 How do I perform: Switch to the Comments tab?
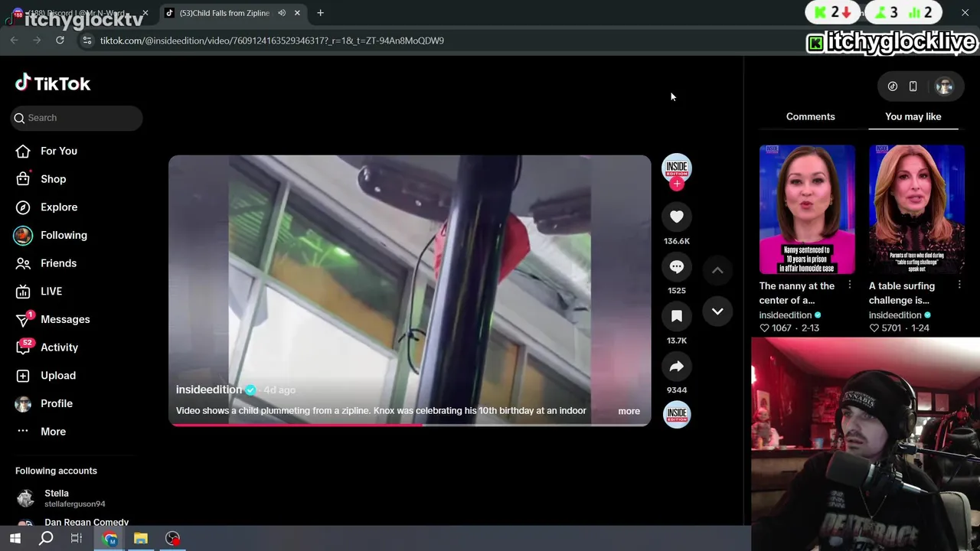pos(811,116)
